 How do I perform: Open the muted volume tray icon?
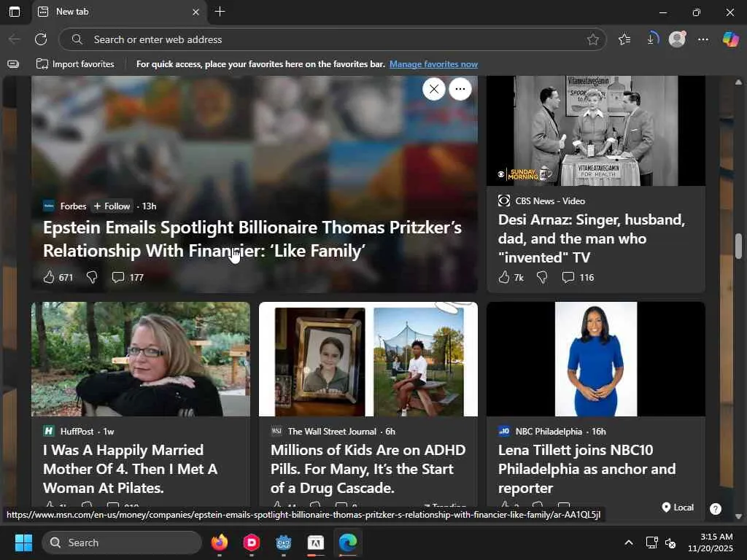click(x=670, y=542)
